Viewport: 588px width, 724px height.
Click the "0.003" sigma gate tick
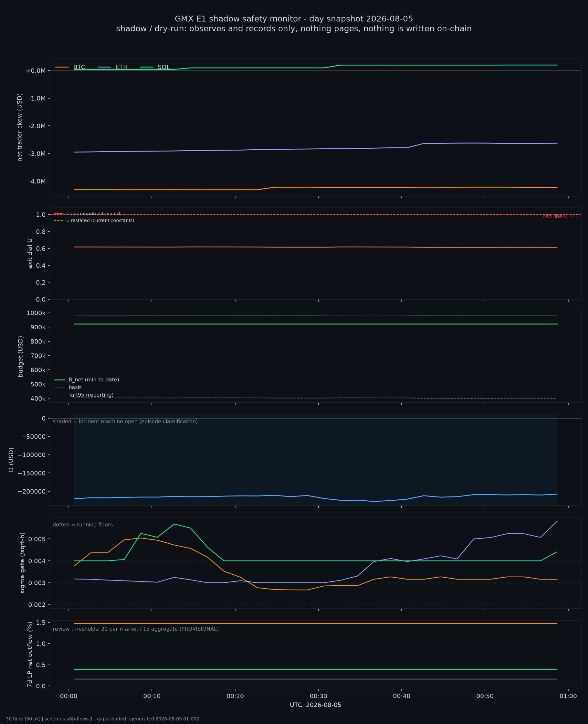(x=37, y=583)
